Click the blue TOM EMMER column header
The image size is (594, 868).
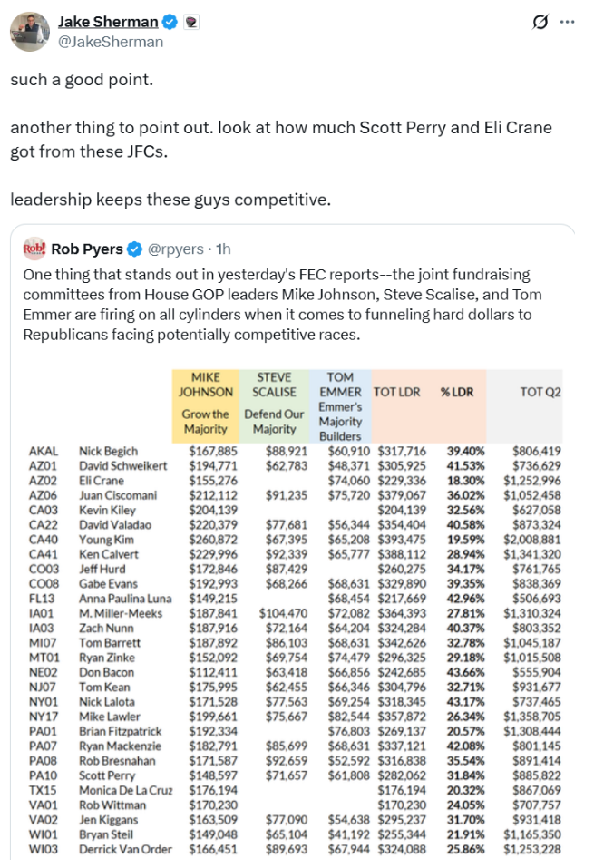point(340,406)
